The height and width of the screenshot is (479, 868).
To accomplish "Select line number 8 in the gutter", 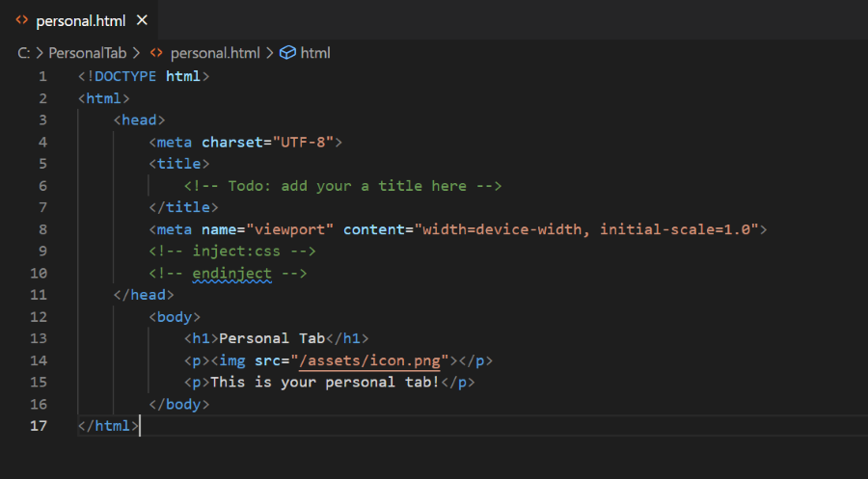I will 42,229.
